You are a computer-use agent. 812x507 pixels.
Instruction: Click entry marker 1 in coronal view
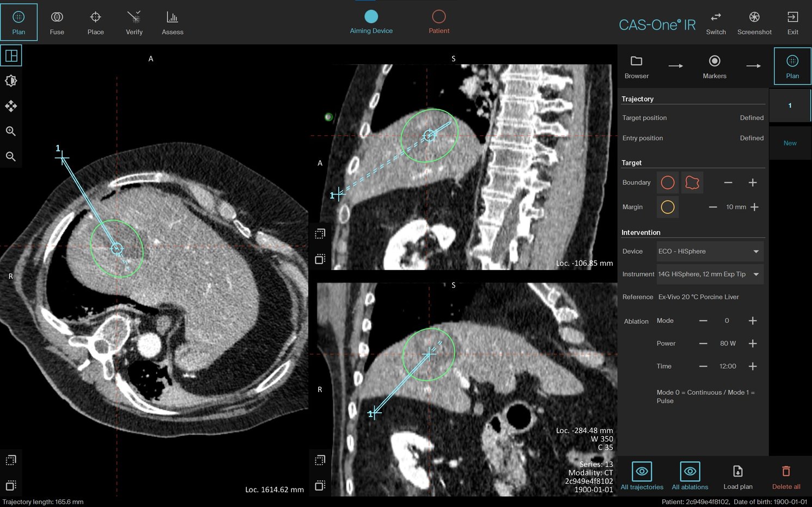tap(375, 413)
